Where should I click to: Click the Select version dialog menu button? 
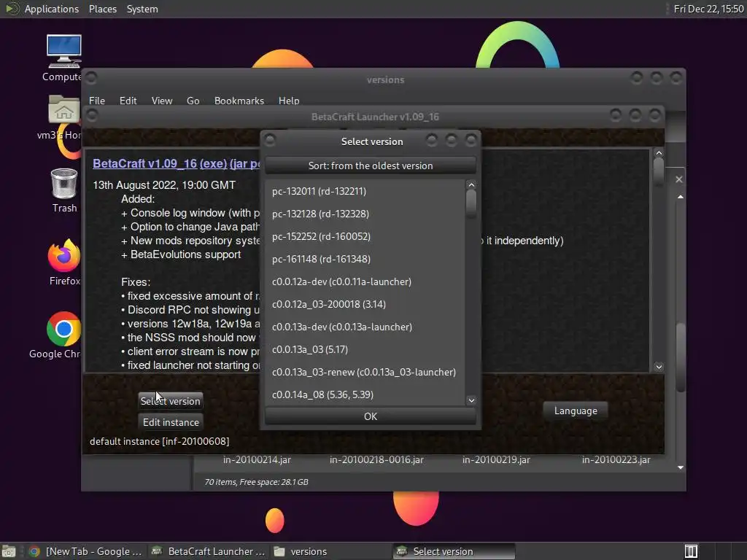point(270,141)
